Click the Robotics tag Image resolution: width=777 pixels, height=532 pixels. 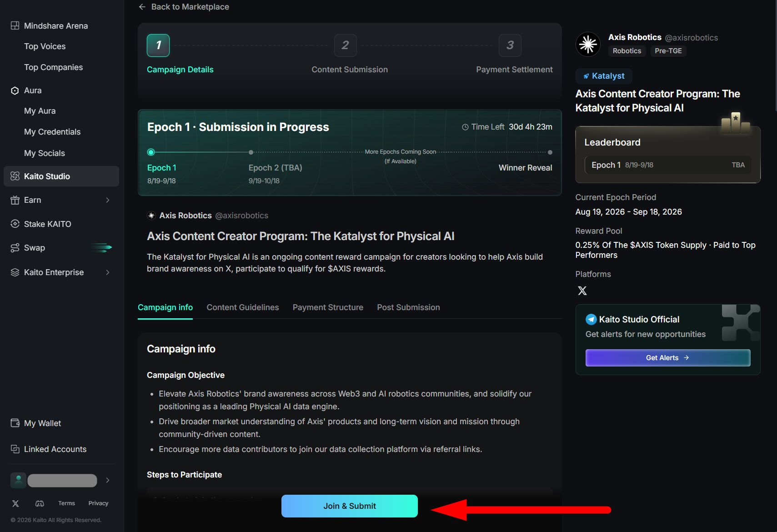(x=627, y=51)
